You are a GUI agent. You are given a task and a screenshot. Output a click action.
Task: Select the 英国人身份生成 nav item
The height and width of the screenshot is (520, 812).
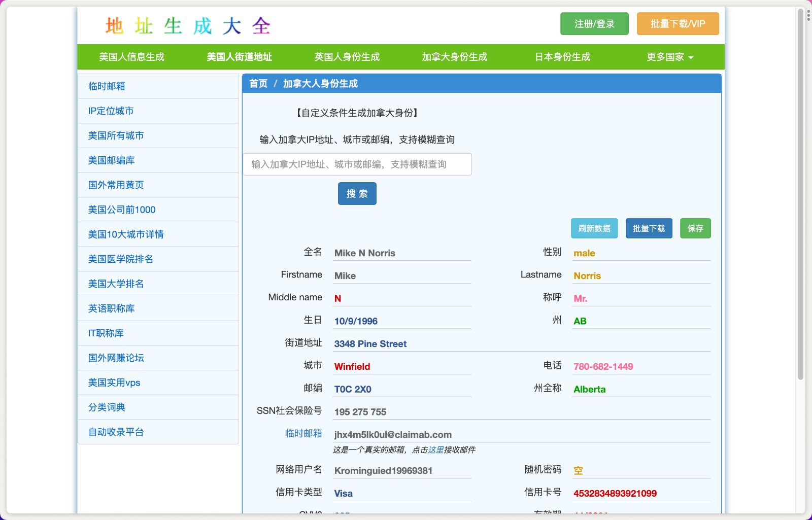pyautogui.click(x=347, y=57)
